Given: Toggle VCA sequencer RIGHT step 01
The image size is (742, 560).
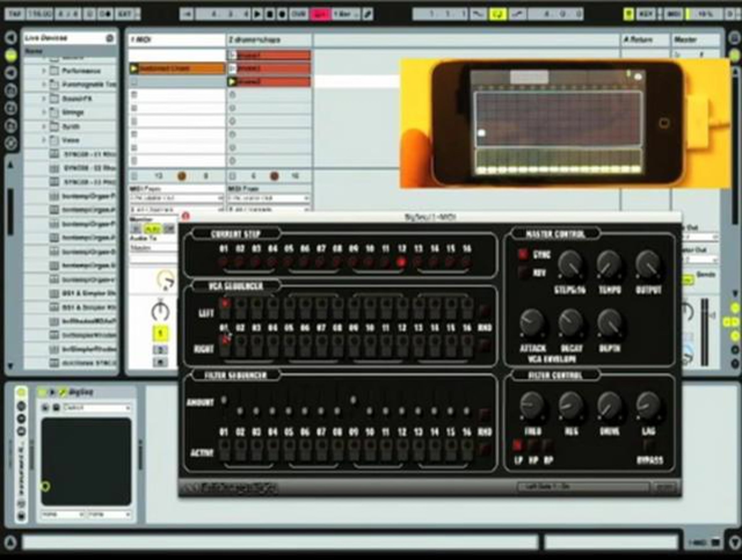Looking at the screenshot, I should click(x=224, y=345).
